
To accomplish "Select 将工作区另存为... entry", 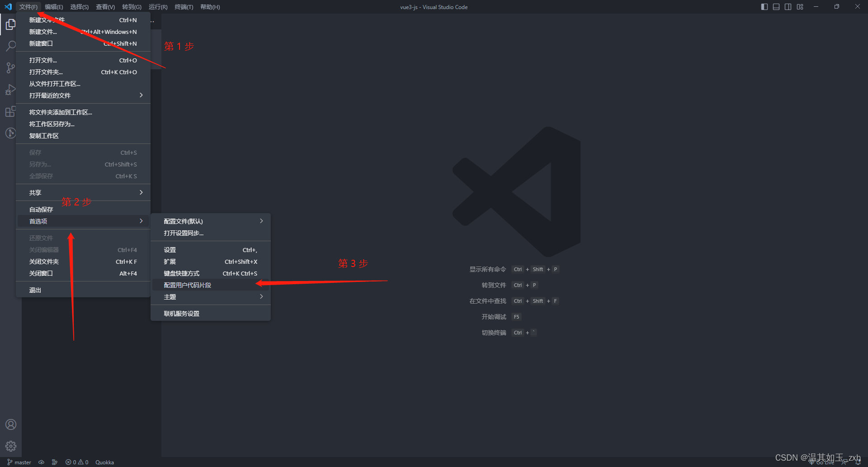I will 83,124.
